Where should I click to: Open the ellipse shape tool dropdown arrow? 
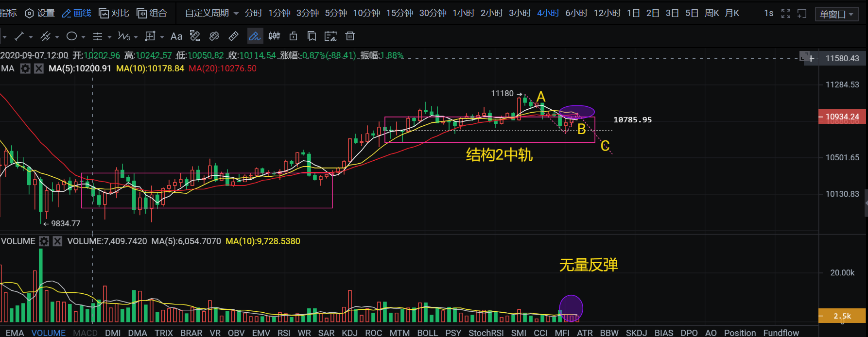[x=83, y=37]
